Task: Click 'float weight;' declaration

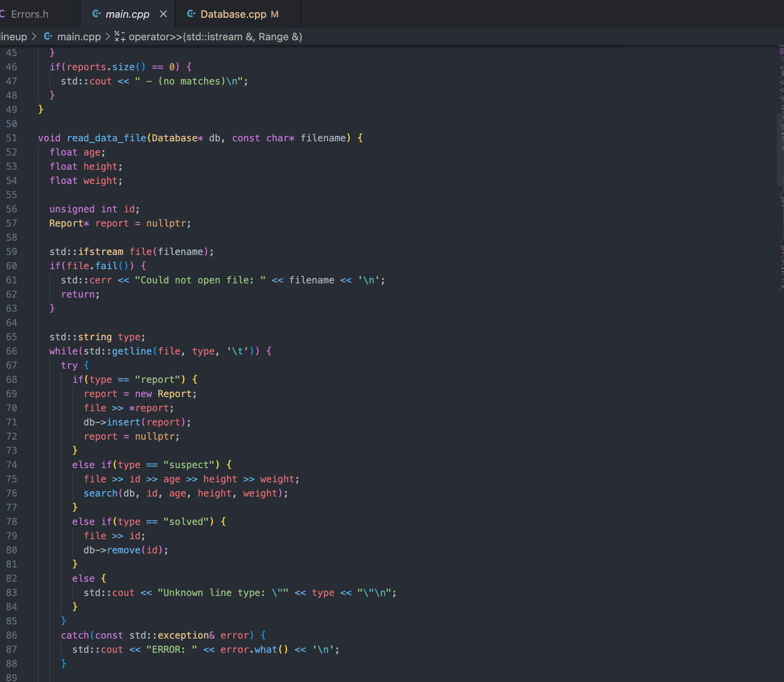Action: [x=86, y=181]
